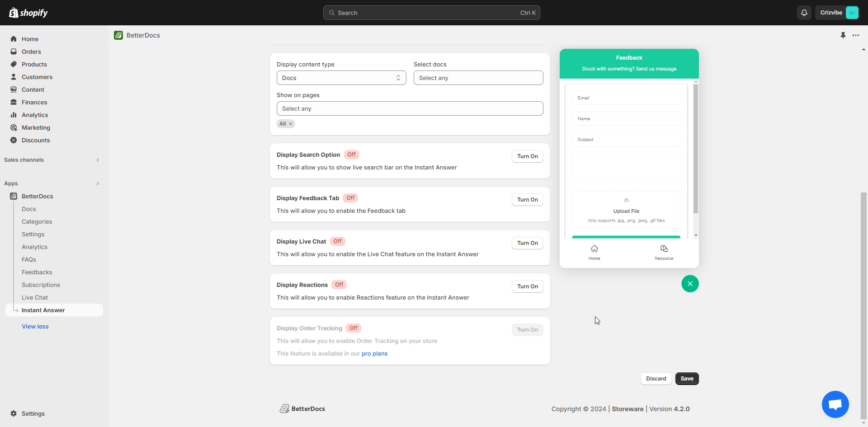Open the Shopify home via logo icon
Viewport: 868px width, 427px height.
click(14, 12)
